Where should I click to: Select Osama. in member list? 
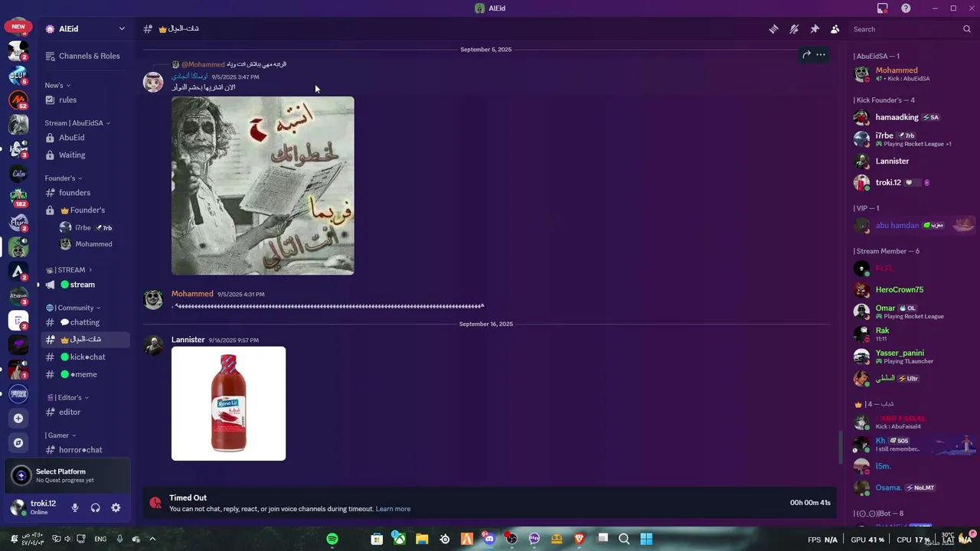(912, 487)
